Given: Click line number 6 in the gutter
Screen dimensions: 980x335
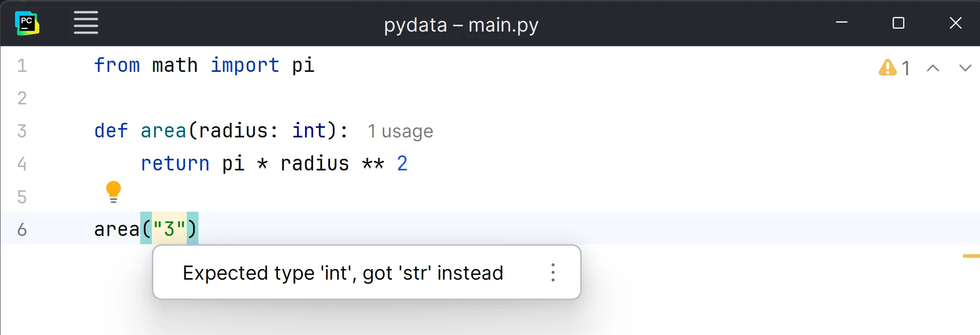Looking at the screenshot, I should 22,229.
